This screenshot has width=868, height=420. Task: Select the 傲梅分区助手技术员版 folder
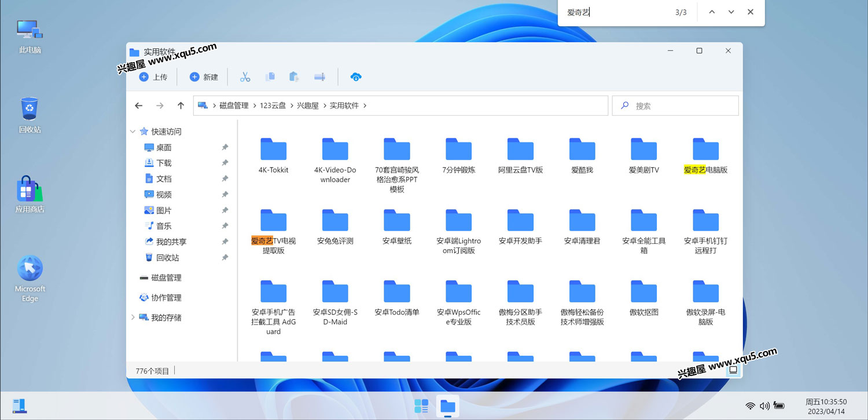[521, 303]
